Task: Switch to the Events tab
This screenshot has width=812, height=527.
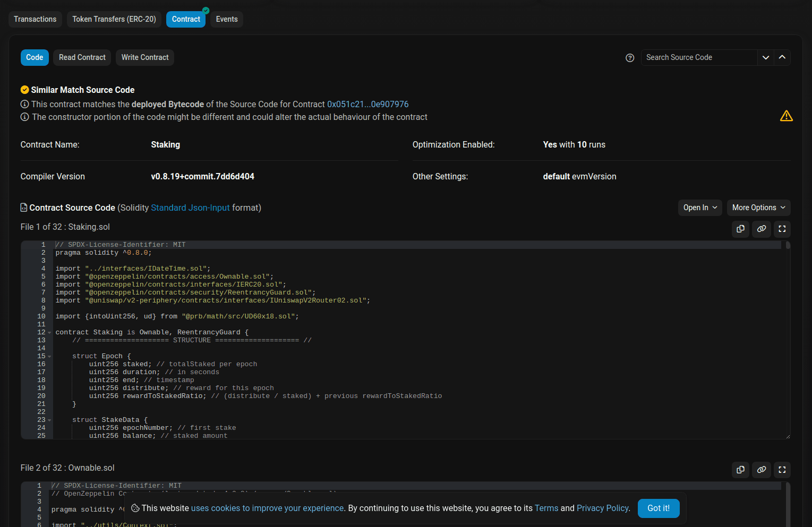Action: [x=226, y=19]
